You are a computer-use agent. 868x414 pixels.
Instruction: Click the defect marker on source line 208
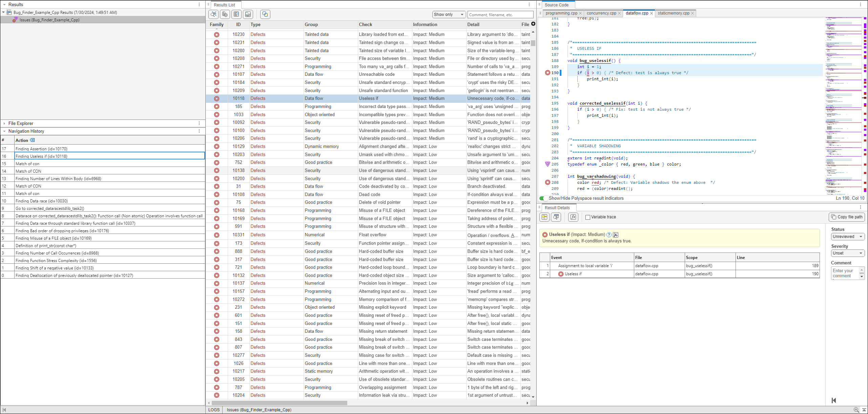click(547, 182)
